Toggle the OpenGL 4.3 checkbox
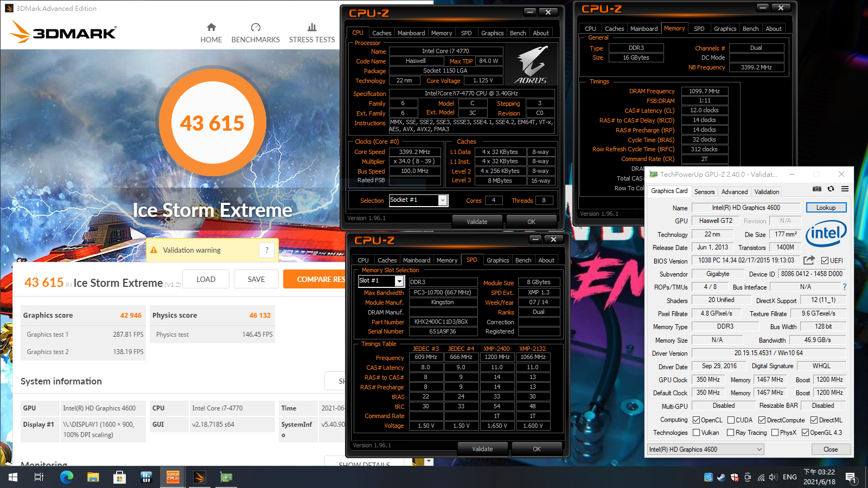 (x=805, y=433)
